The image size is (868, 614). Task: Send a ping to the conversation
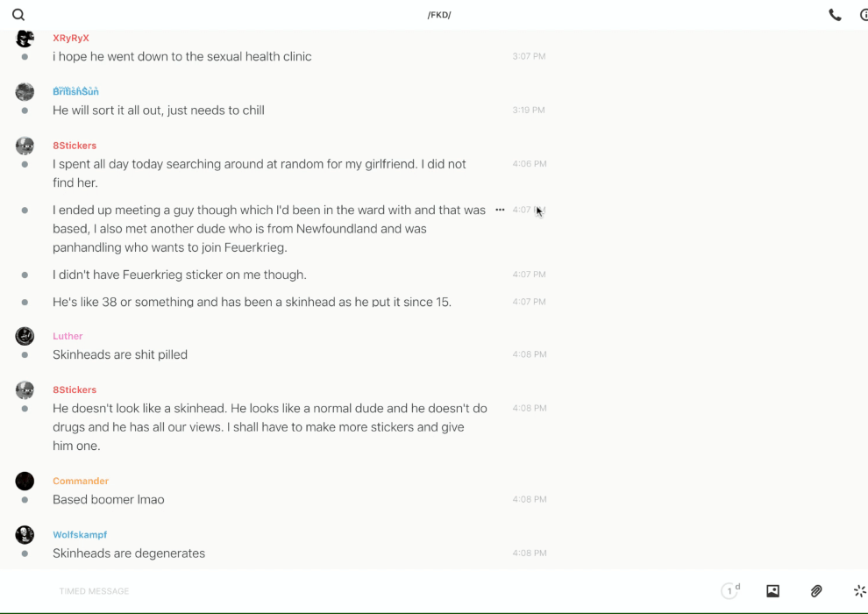[x=859, y=591]
